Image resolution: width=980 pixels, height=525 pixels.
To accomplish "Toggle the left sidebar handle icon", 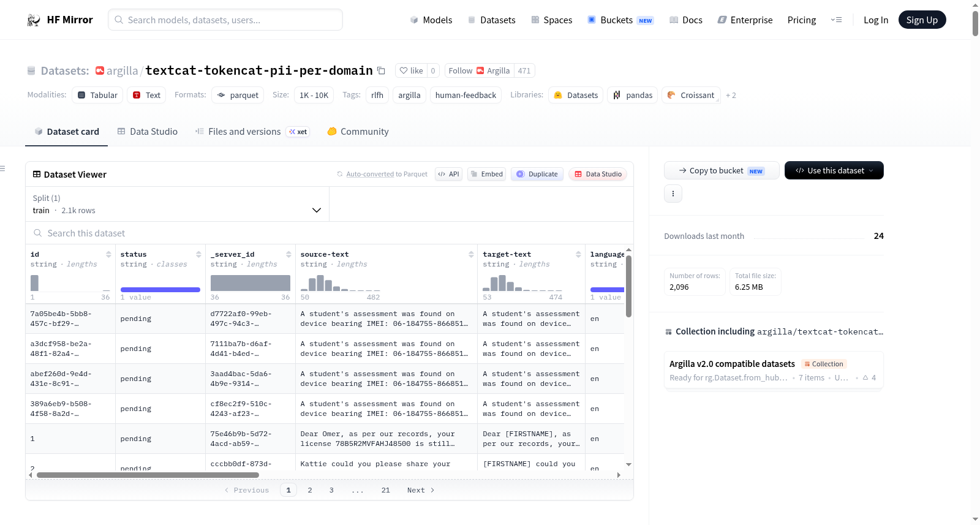I will click(x=2, y=168).
